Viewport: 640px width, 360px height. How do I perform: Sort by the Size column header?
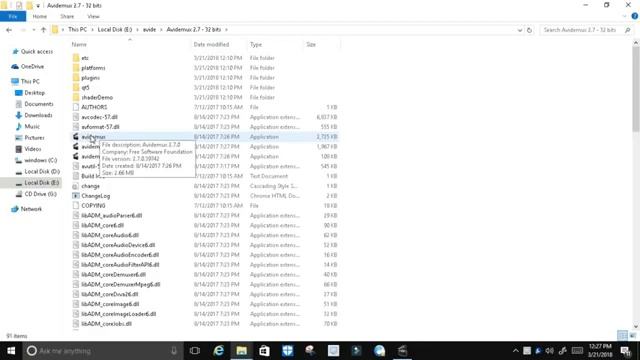click(311, 44)
